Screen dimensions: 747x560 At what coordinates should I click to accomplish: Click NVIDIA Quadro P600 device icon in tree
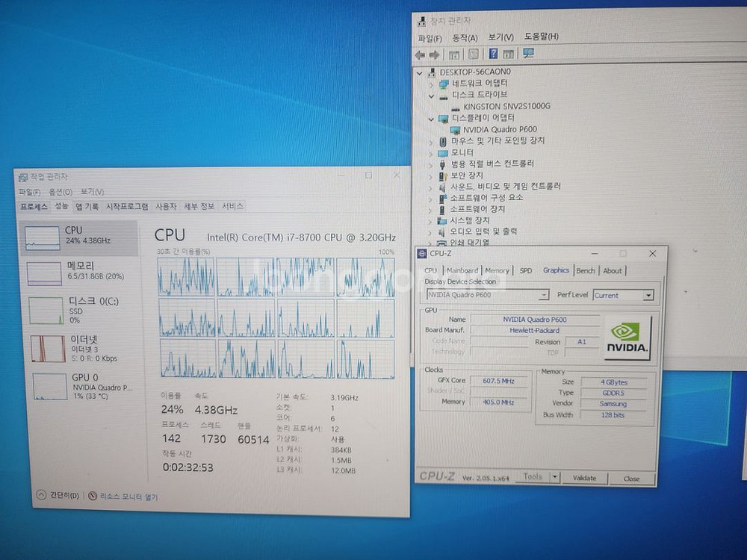coord(455,129)
